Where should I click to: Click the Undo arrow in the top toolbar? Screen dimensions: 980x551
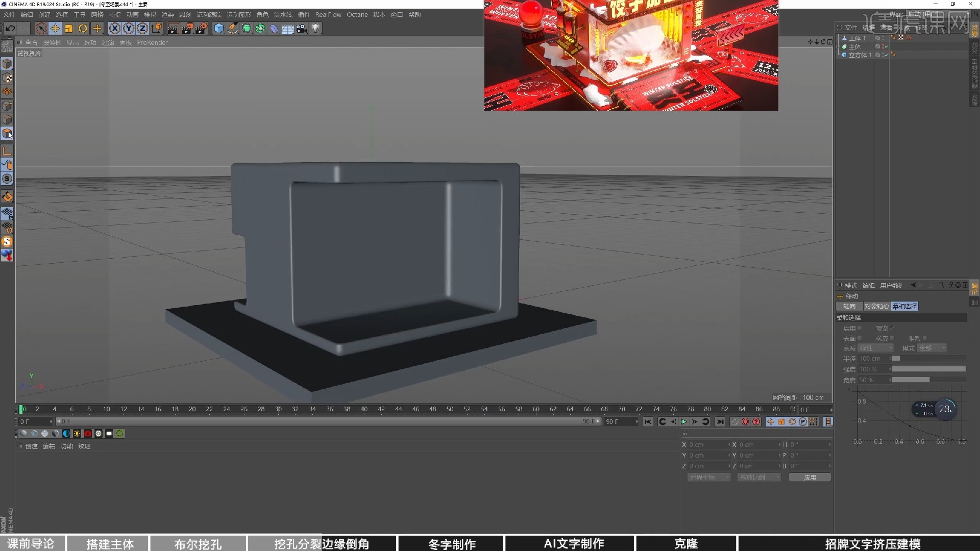click(x=10, y=29)
